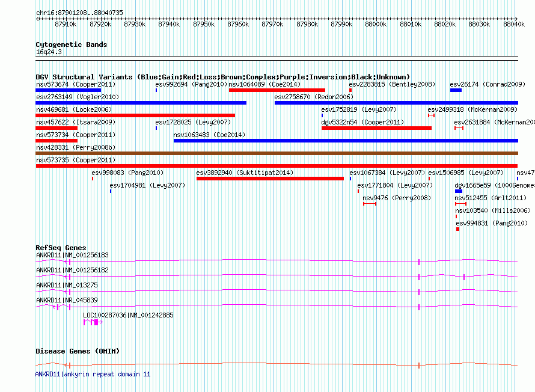The width and height of the screenshot is (535, 392).
Task: Open the esv1506985 (Levy2007) variant label
Action: click(466, 173)
